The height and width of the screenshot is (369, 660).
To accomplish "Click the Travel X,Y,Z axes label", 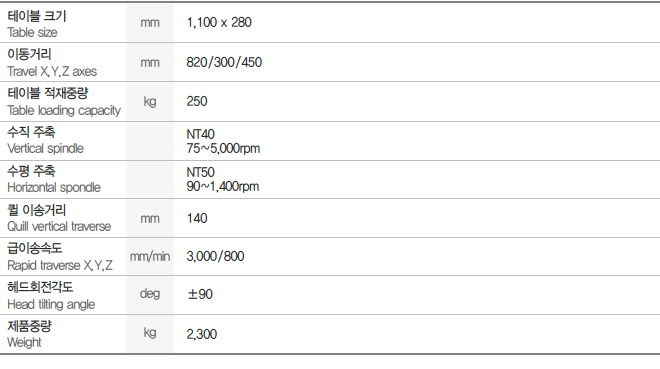I will click(52, 72).
